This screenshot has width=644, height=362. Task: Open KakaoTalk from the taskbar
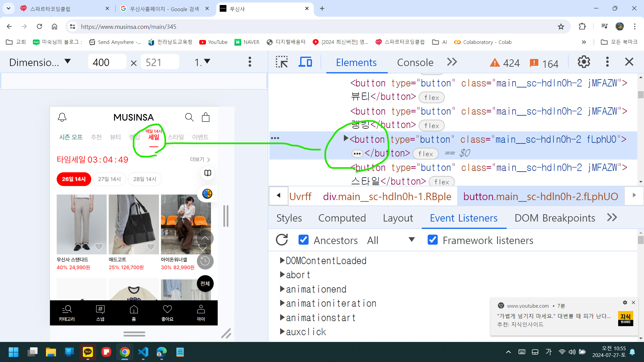pyautogui.click(x=88, y=352)
